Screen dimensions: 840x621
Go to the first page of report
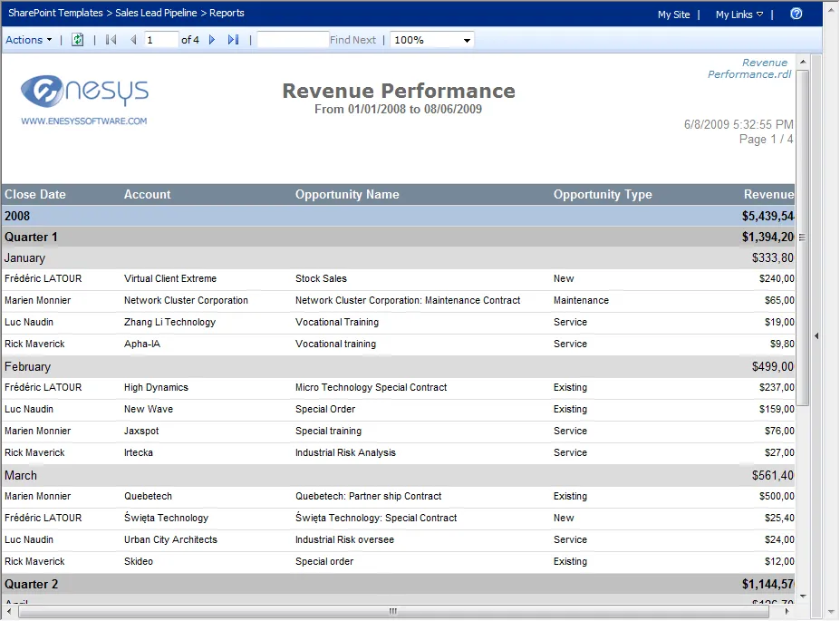(x=111, y=40)
